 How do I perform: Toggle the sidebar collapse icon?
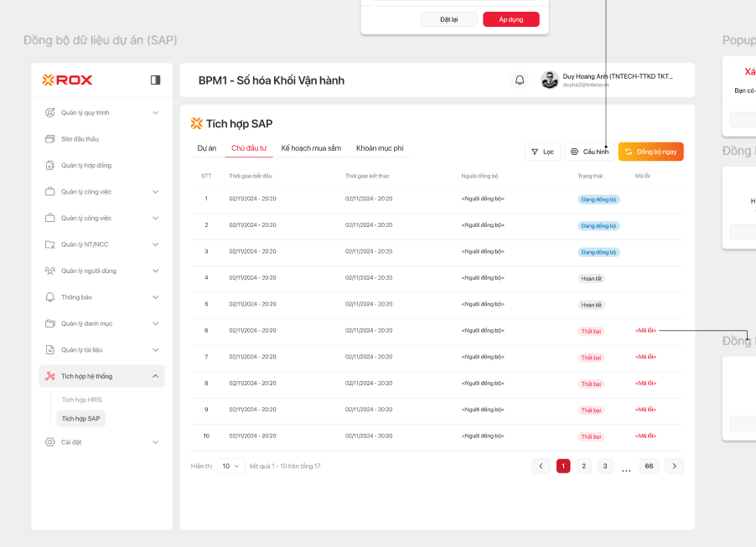tap(155, 80)
